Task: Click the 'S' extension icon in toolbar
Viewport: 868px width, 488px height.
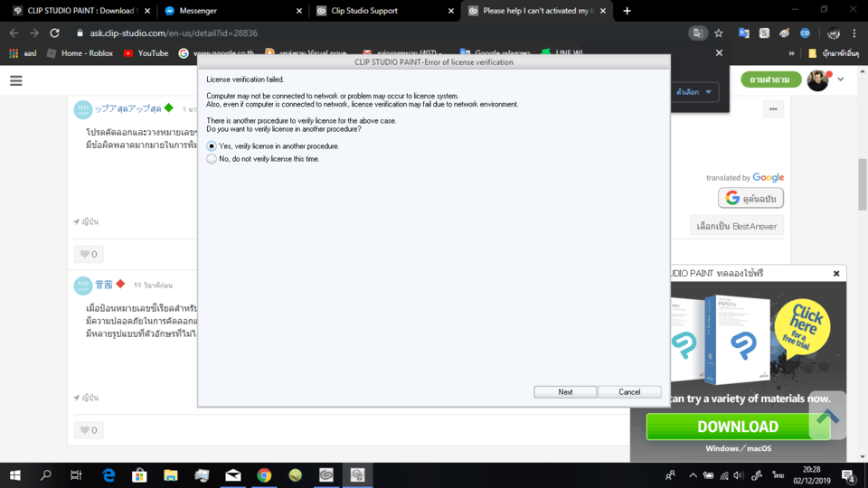Action: click(764, 33)
